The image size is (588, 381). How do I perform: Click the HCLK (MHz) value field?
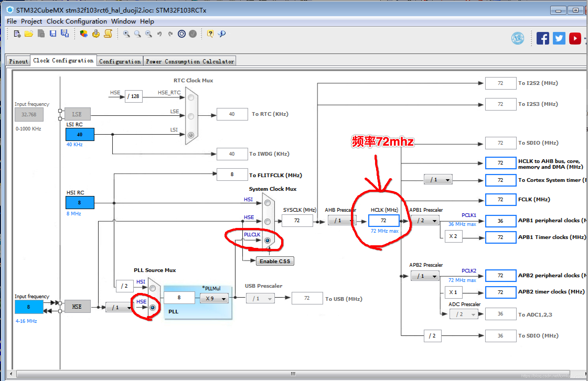384,221
